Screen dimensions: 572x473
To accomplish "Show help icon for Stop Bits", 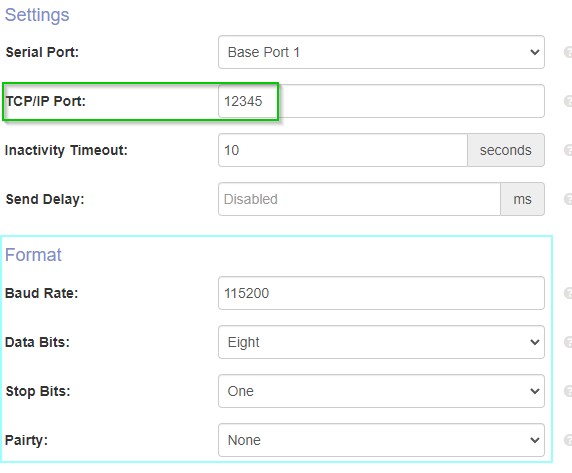I will point(568,391).
